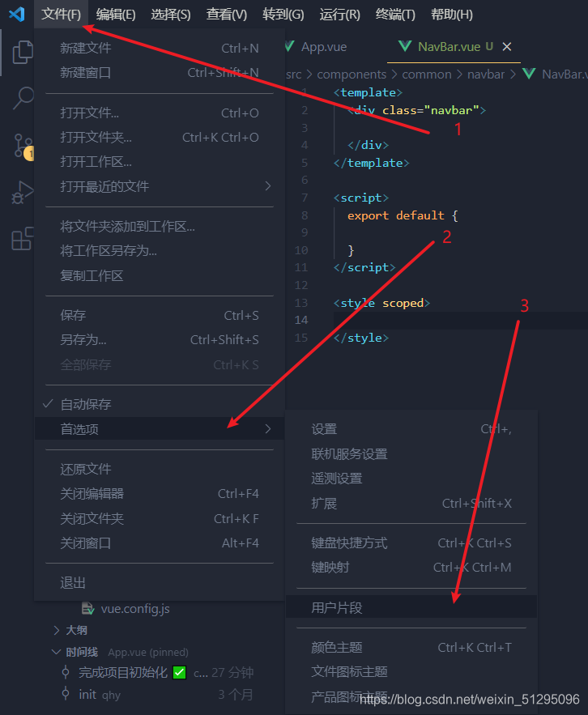Open the 查看(V) menu
The height and width of the screenshot is (715, 588).
click(x=227, y=15)
